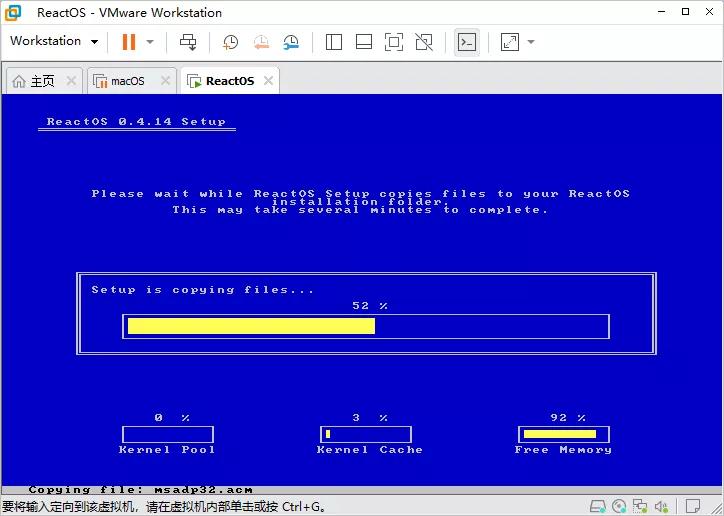The width and height of the screenshot is (724, 516).
Task: Click the hard disk status icon
Action: click(598, 506)
